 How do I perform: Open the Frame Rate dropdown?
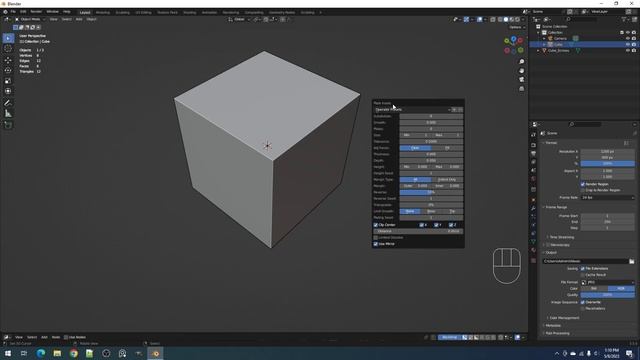coord(608,198)
